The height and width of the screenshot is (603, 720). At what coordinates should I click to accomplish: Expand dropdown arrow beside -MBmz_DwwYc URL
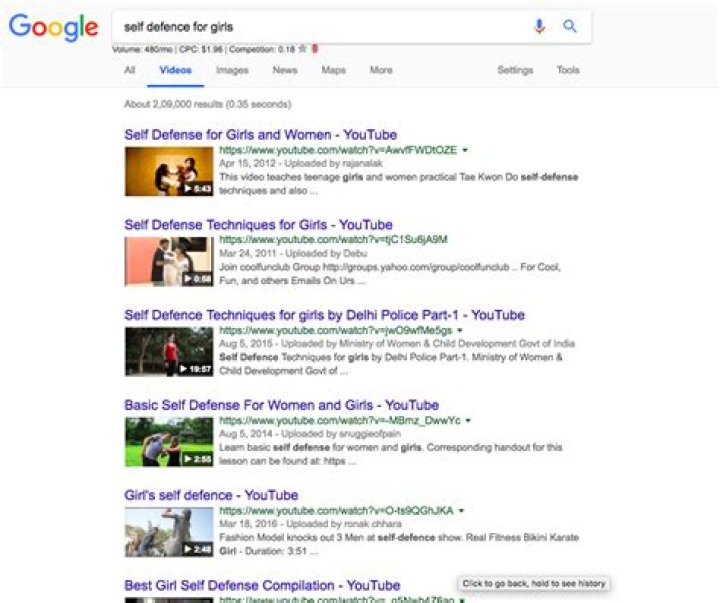click(x=468, y=420)
